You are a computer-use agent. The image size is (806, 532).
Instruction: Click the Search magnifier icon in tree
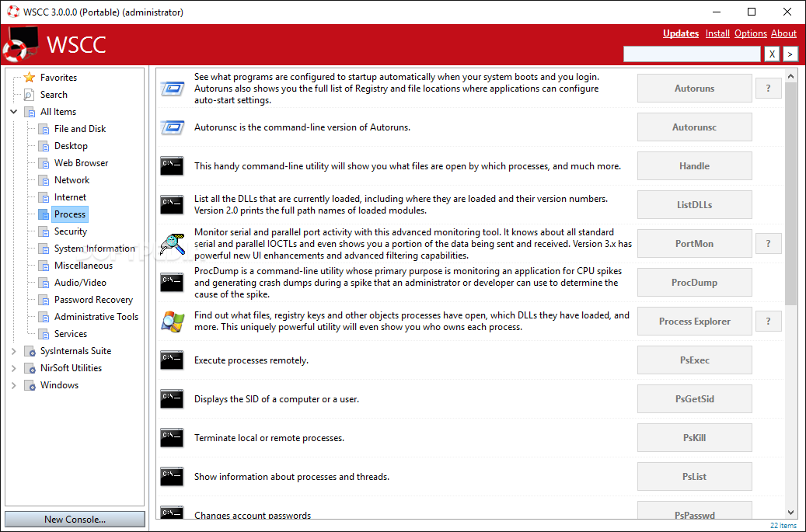coord(30,95)
